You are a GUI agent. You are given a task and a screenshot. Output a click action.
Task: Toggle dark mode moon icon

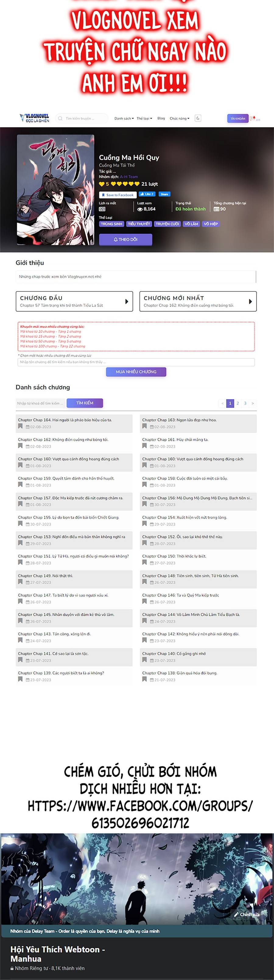point(198,118)
